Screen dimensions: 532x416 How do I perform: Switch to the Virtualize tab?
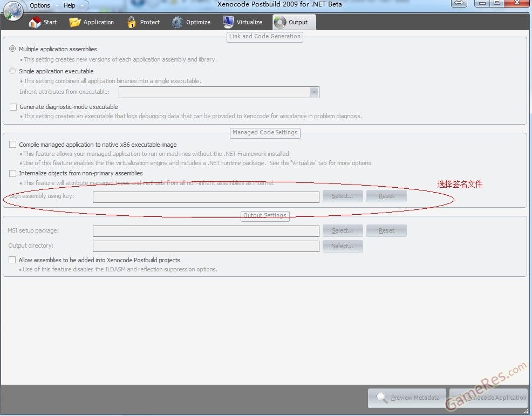click(243, 22)
